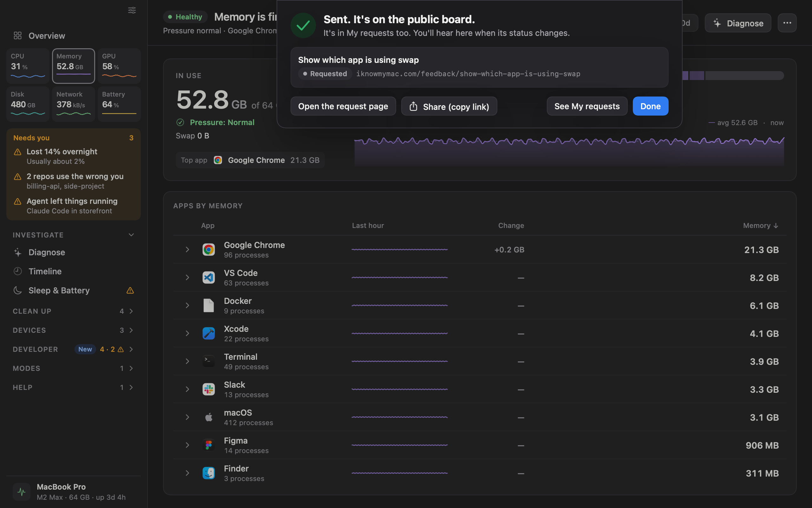
Task: Click the Slack app icon
Action: tap(208, 389)
